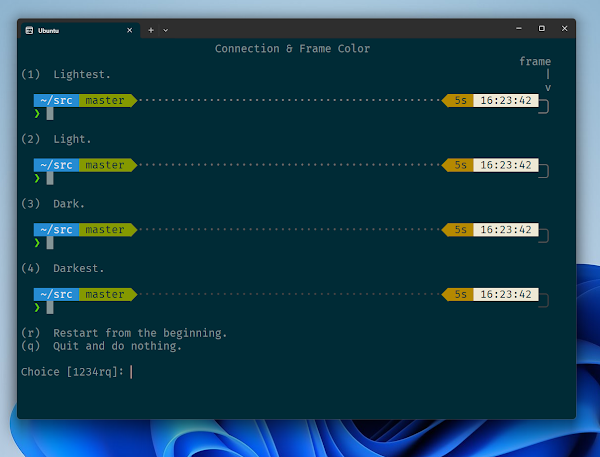Close the Ubuntu tab

click(129, 30)
